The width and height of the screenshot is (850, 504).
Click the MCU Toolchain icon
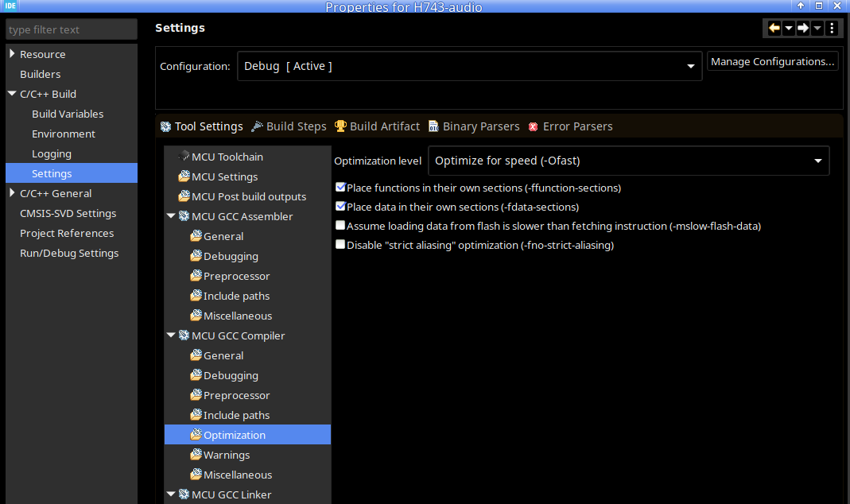[x=184, y=157]
